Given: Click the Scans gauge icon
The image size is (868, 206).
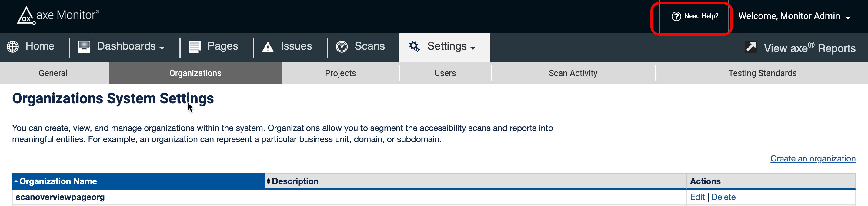Looking at the screenshot, I should point(342,46).
